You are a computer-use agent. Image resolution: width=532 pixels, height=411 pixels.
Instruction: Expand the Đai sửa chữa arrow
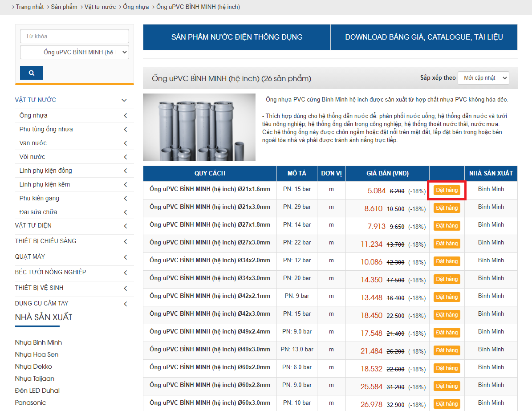126,212
